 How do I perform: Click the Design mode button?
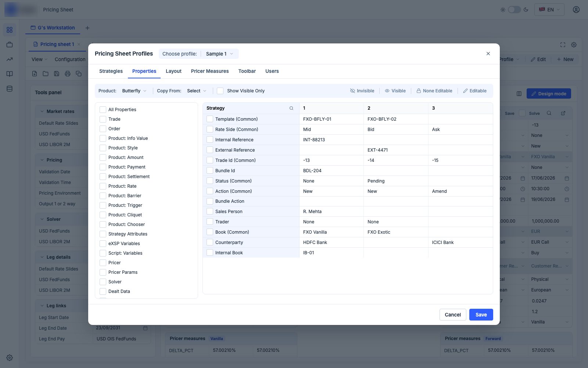coord(549,93)
